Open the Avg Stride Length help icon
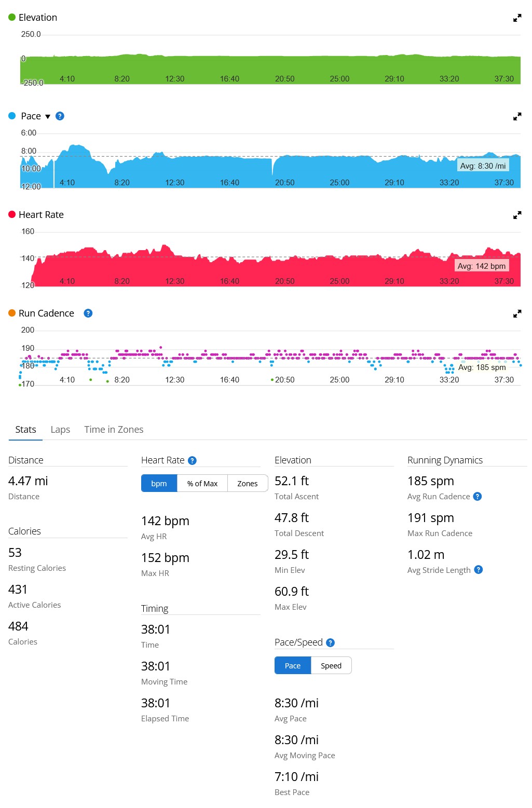Screen dimensions: 532x808 (479, 570)
